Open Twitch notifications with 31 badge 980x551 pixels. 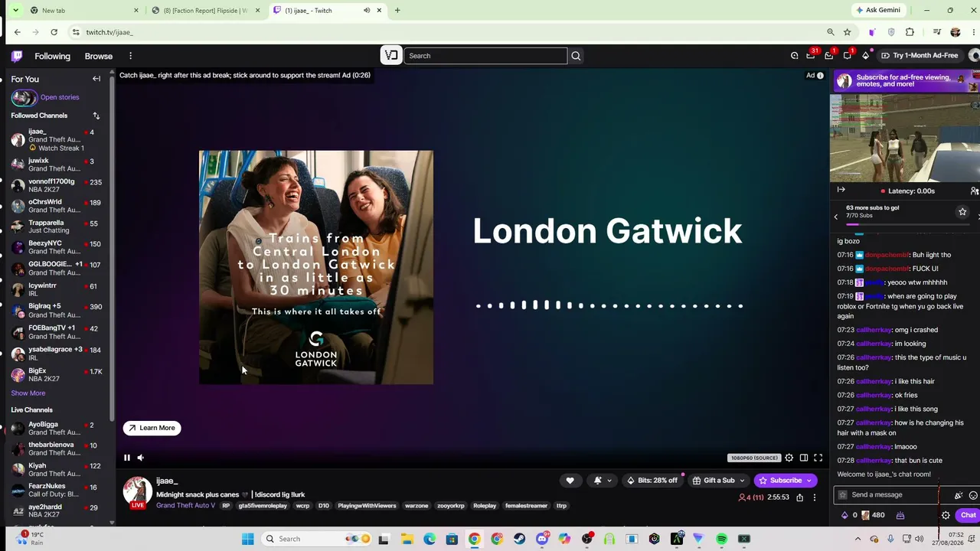click(x=811, y=56)
